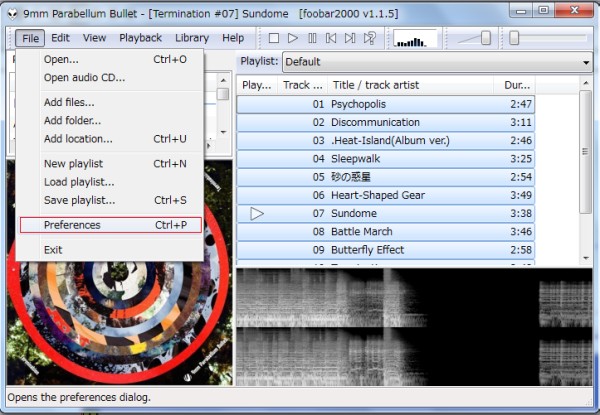
Task: Click the Stop playback button
Action: (x=274, y=38)
